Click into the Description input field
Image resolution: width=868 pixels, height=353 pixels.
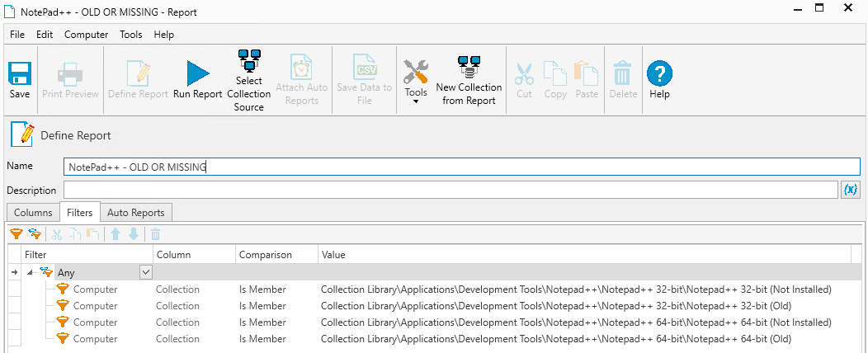451,190
